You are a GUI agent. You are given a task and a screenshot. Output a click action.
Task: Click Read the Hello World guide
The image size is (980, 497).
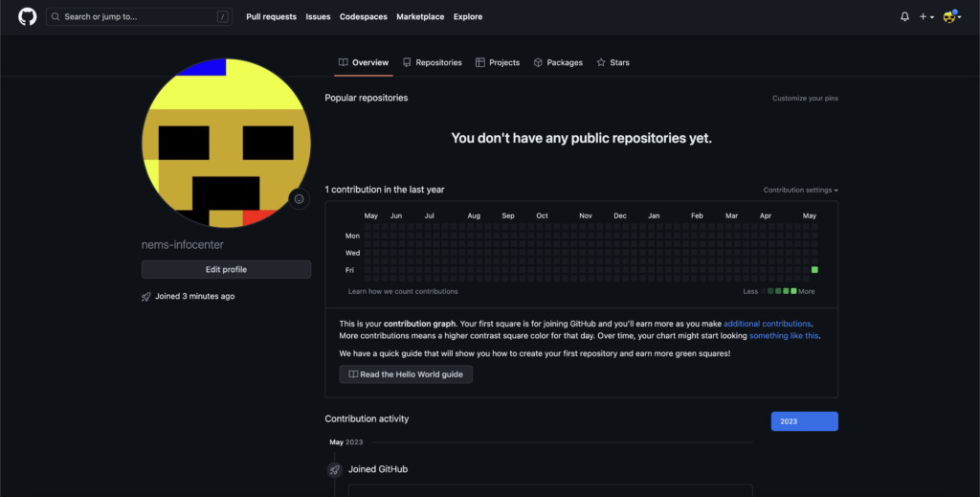(x=406, y=374)
